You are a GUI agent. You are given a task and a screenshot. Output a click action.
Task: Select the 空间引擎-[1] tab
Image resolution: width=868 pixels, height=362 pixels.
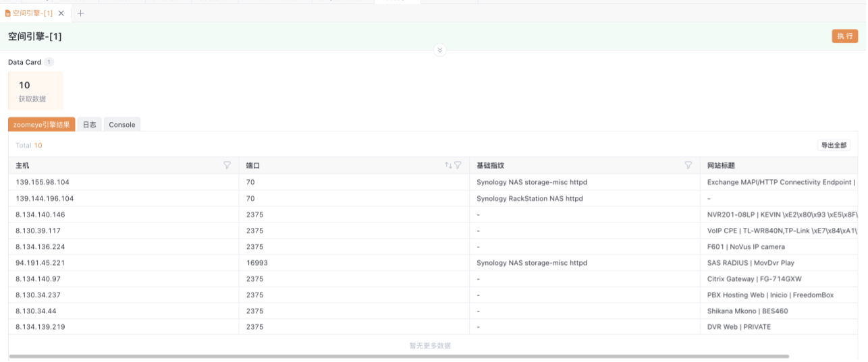(34, 13)
